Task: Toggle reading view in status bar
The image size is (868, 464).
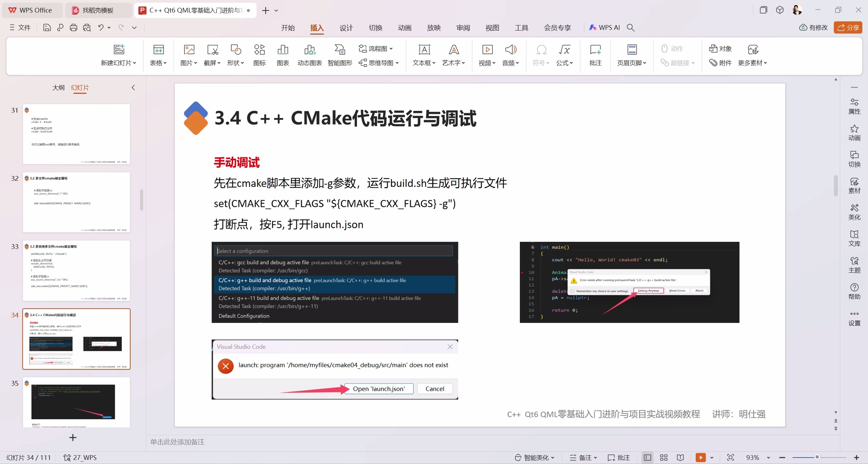Action: [680, 457]
